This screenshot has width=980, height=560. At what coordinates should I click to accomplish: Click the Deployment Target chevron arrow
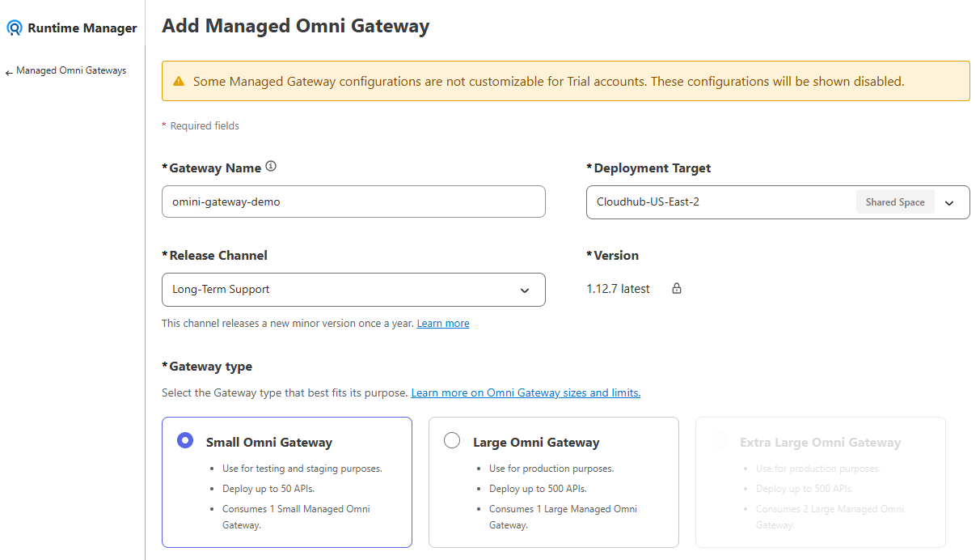point(949,203)
